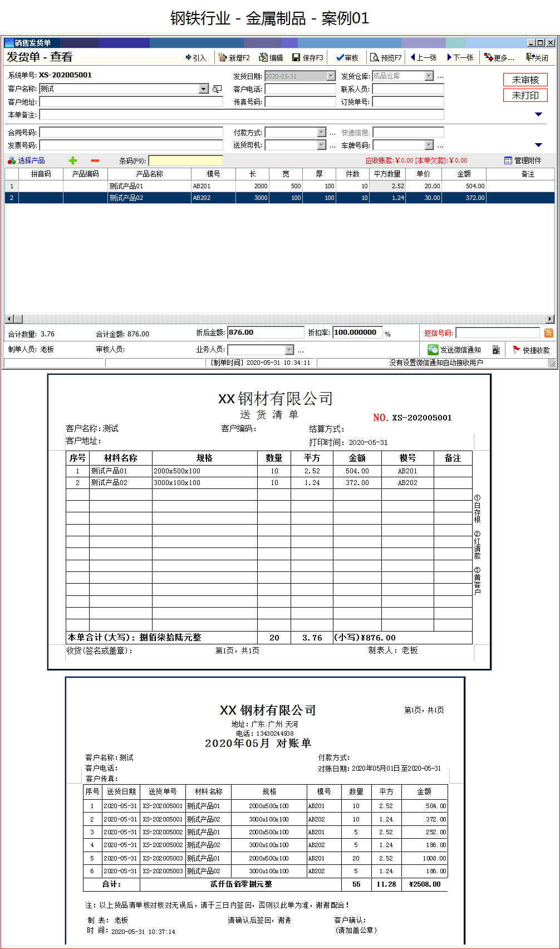This screenshot has width=560, height=949.
Task: Open the 送货司机 driver dropdown
Action: coord(321,145)
